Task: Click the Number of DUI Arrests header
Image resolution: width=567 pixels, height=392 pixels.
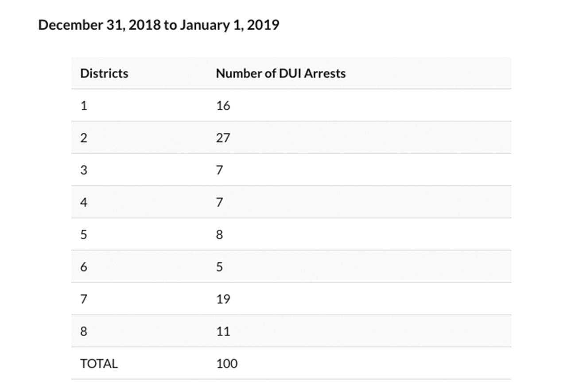Action: coord(280,73)
